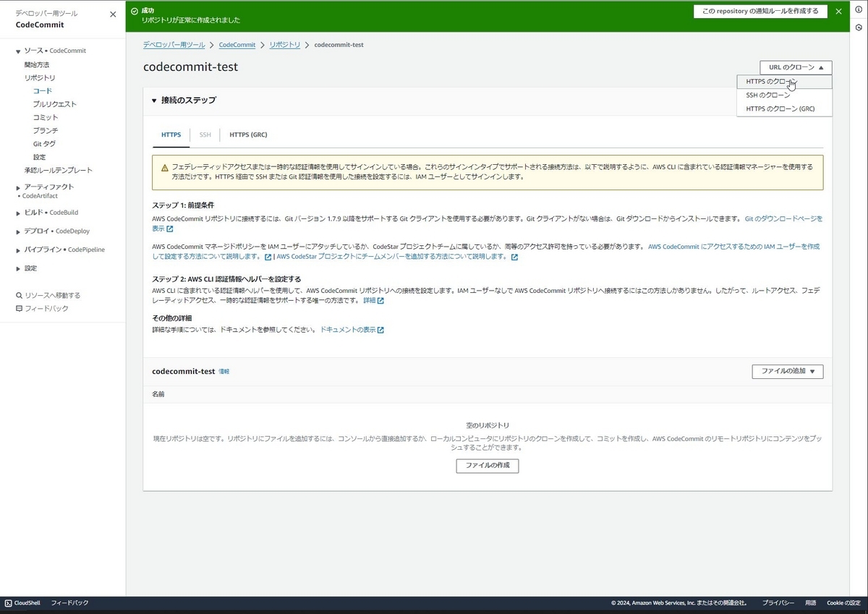The image size is (868, 614).
Task: Switch to the SSH connection tab
Action: click(205, 135)
